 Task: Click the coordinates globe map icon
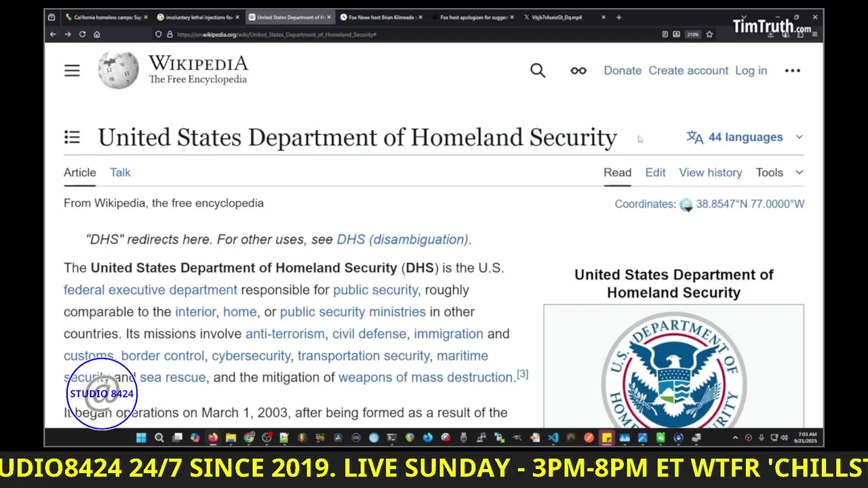point(686,205)
